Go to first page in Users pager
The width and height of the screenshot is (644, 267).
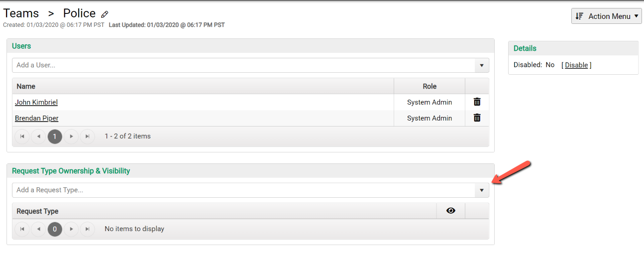[x=22, y=136]
